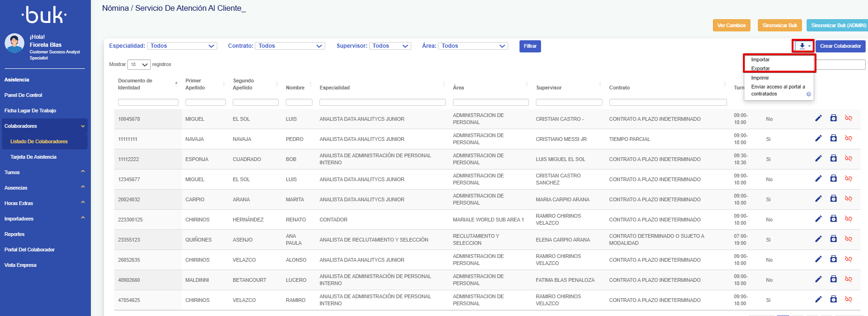Expand the Turnos sidebar section
The image size is (868, 316).
(45, 172)
